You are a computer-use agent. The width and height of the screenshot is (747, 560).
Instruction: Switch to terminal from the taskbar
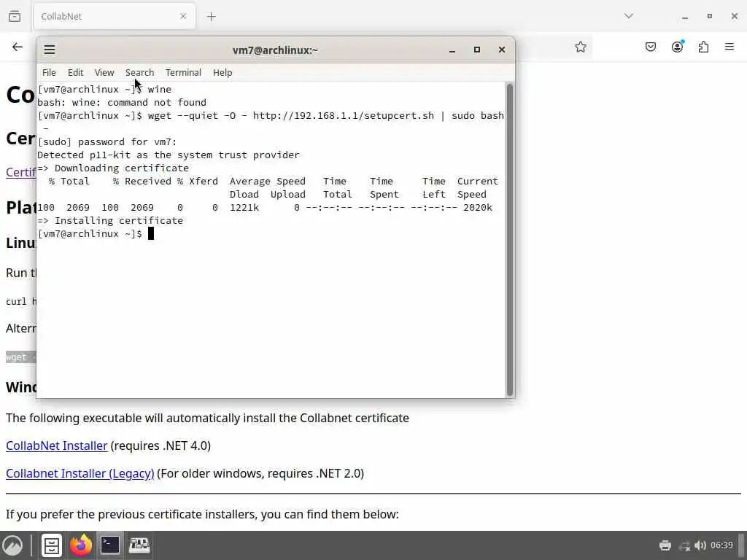pyautogui.click(x=110, y=545)
